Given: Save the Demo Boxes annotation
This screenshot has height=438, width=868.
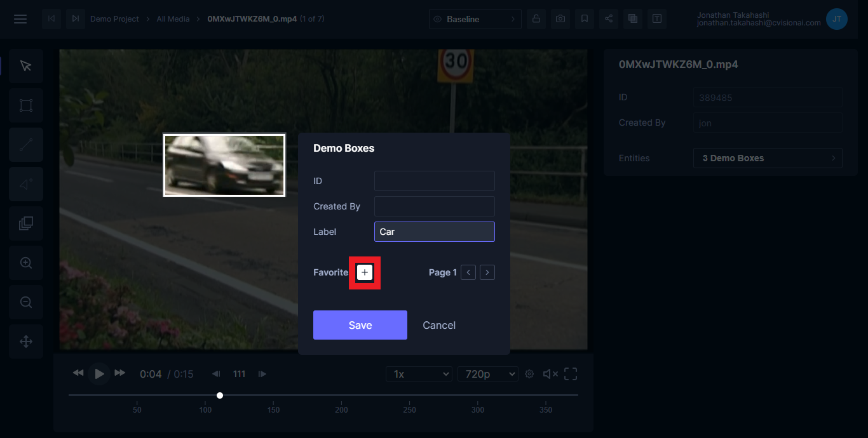Looking at the screenshot, I should (360, 325).
